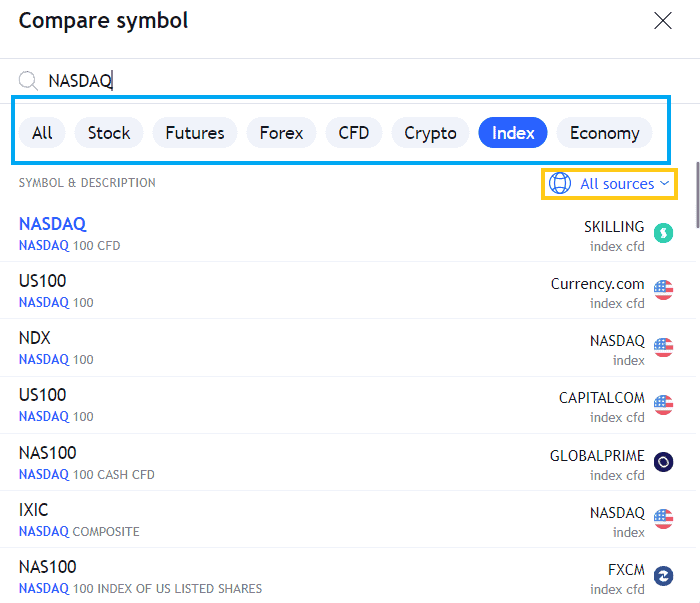Select the All category tab

pos(42,133)
